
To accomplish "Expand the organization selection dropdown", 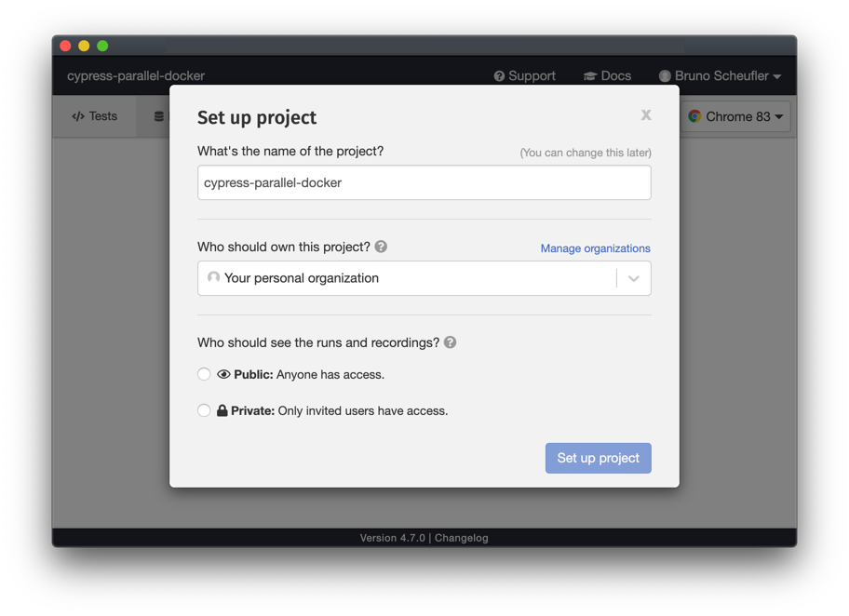I will pyautogui.click(x=634, y=277).
